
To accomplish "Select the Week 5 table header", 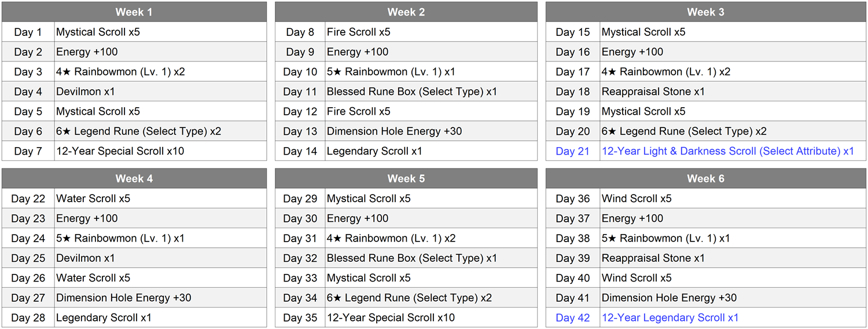I will 406,178.
